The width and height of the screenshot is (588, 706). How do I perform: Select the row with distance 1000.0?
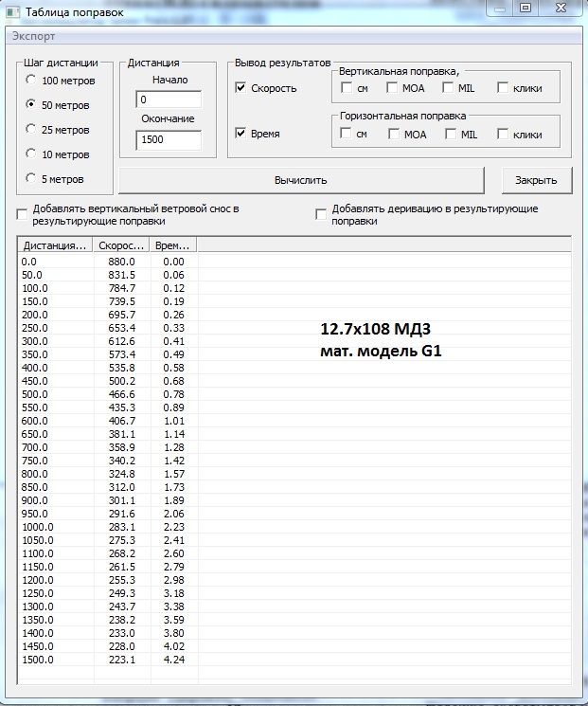tap(294, 526)
